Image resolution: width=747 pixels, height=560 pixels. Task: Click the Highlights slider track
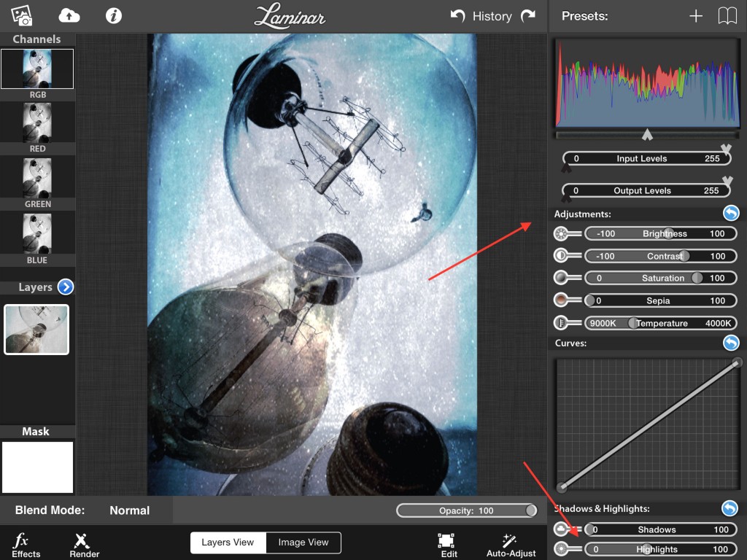pyautogui.click(x=660, y=549)
